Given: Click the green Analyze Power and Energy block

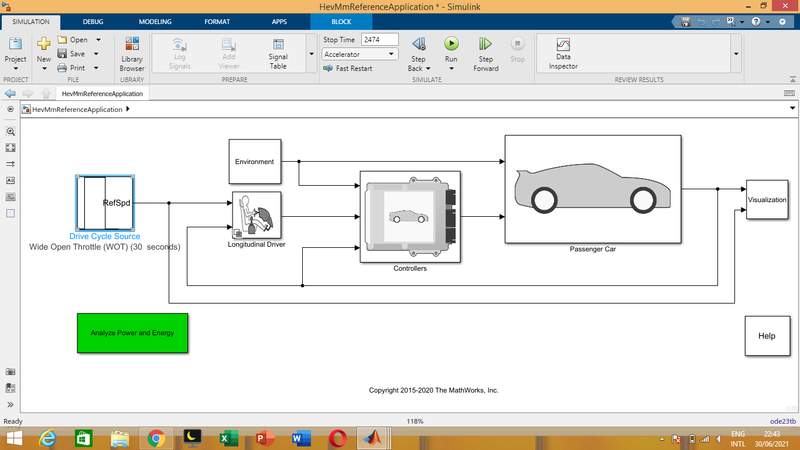Looking at the screenshot, I should 132,332.
